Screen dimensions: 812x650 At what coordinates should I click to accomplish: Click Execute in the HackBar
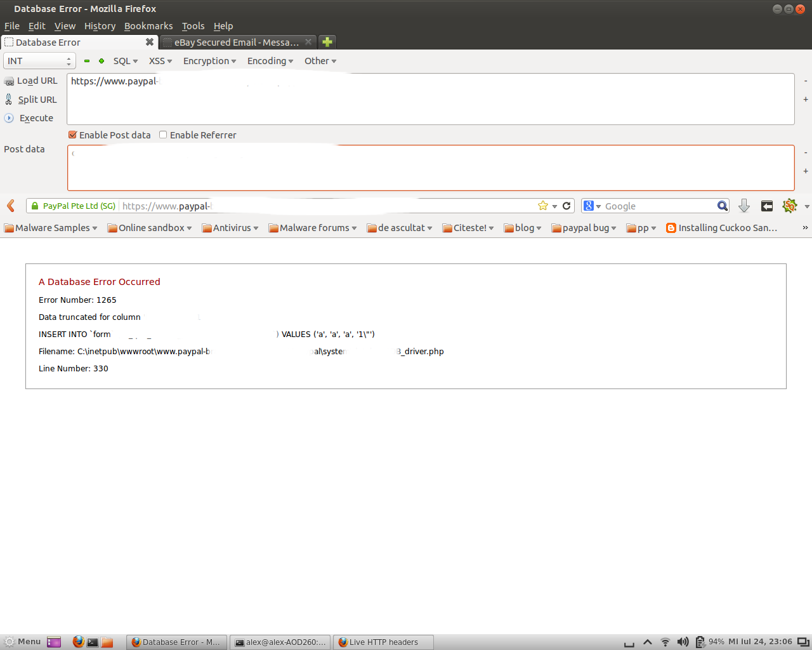(x=29, y=118)
